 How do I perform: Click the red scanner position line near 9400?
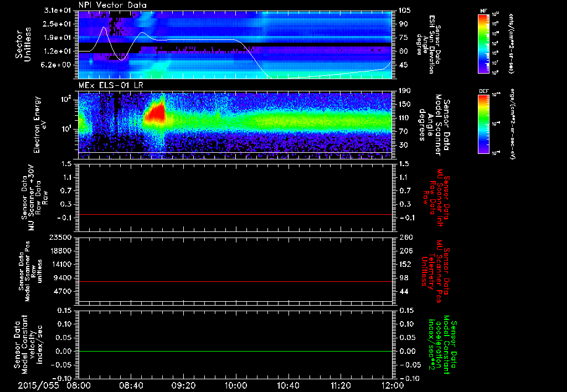pyautogui.click(x=235, y=281)
